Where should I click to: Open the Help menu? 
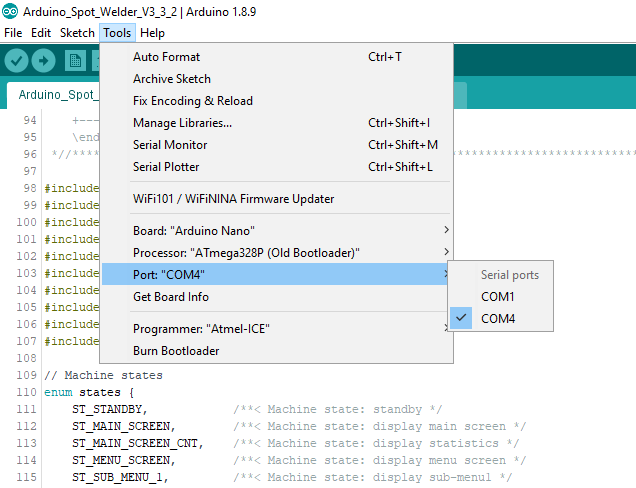153,33
